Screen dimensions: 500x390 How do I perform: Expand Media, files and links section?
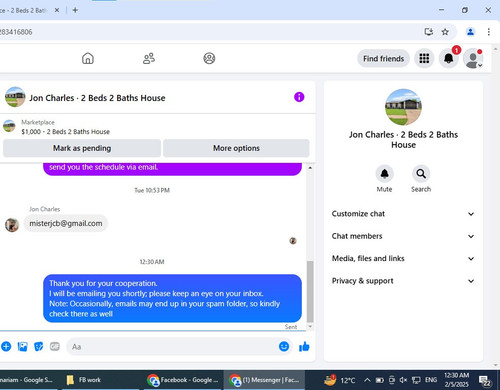click(403, 258)
